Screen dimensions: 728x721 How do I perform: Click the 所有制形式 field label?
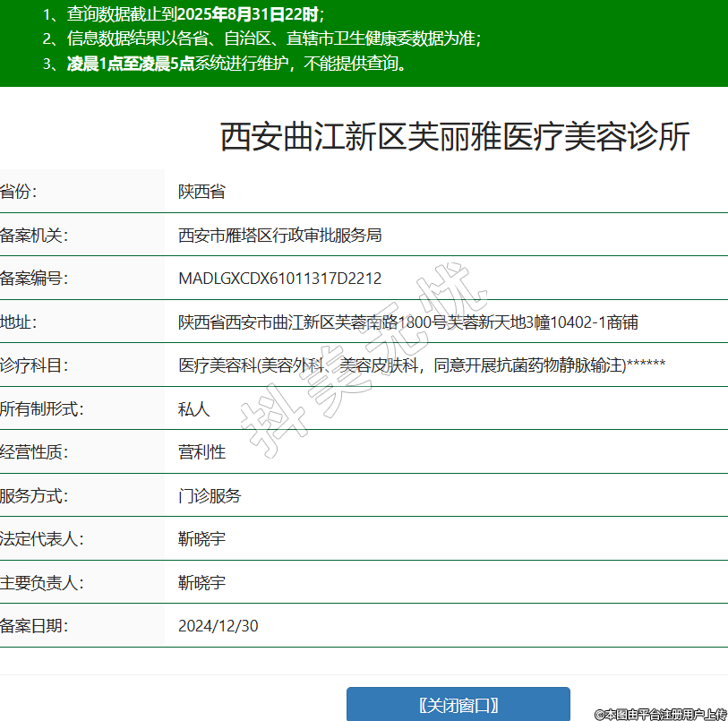pyautogui.click(x=42, y=409)
